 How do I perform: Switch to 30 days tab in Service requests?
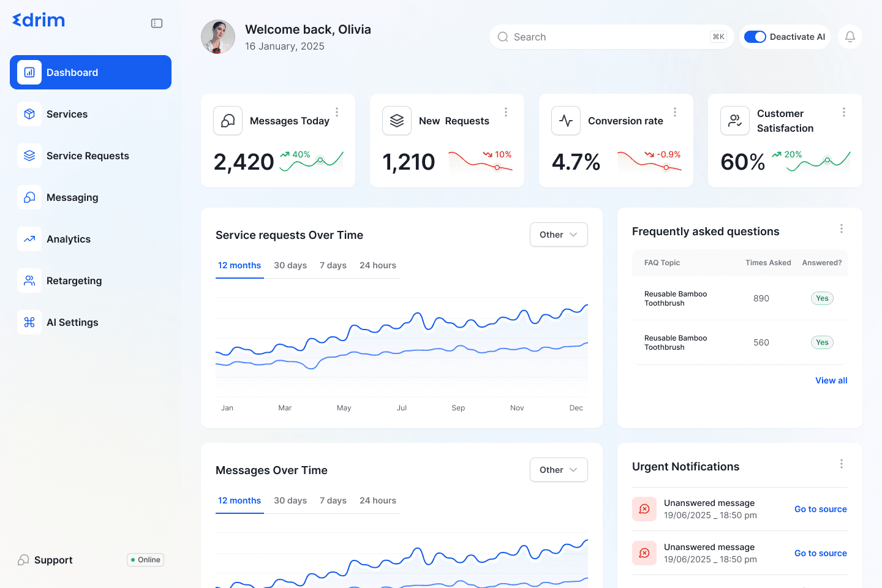290,265
